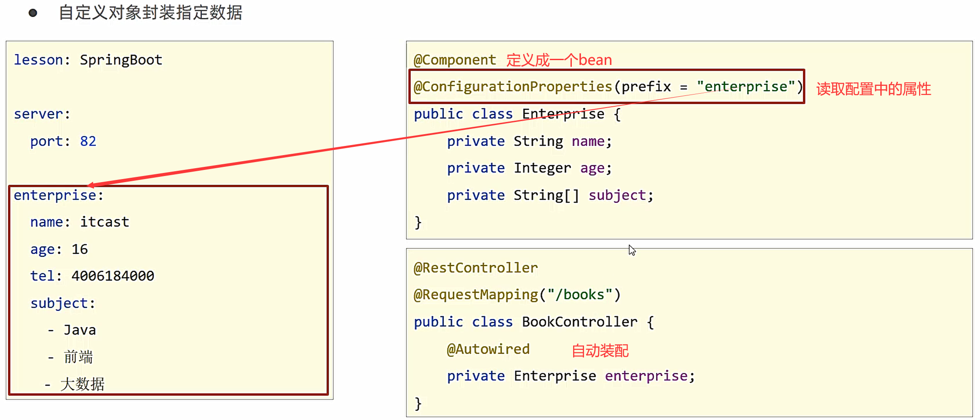The width and height of the screenshot is (980, 420).
Task: Select the '- Java' list entry
Action: point(71,330)
